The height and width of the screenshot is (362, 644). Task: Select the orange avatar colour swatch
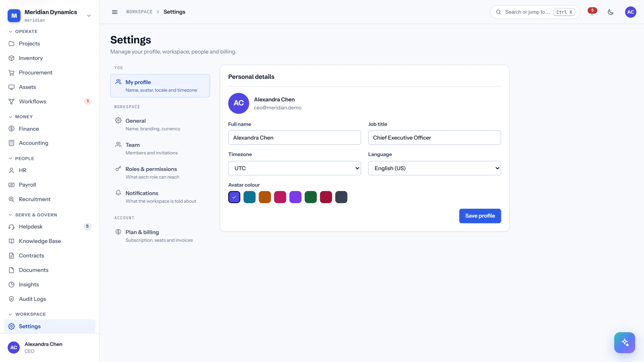tap(265, 197)
